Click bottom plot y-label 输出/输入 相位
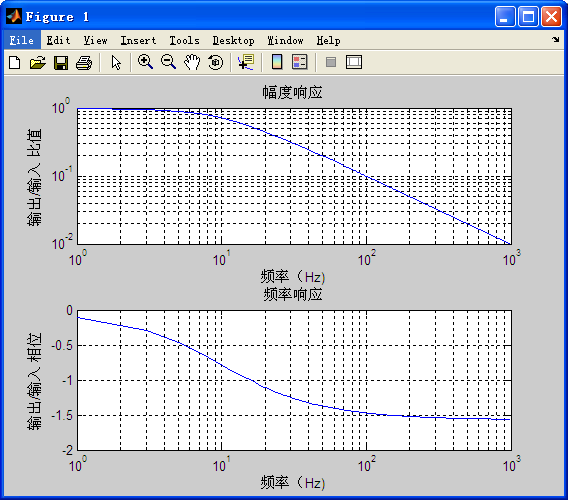Image resolution: width=568 pixels, height=500 pixels. [34, 381]
